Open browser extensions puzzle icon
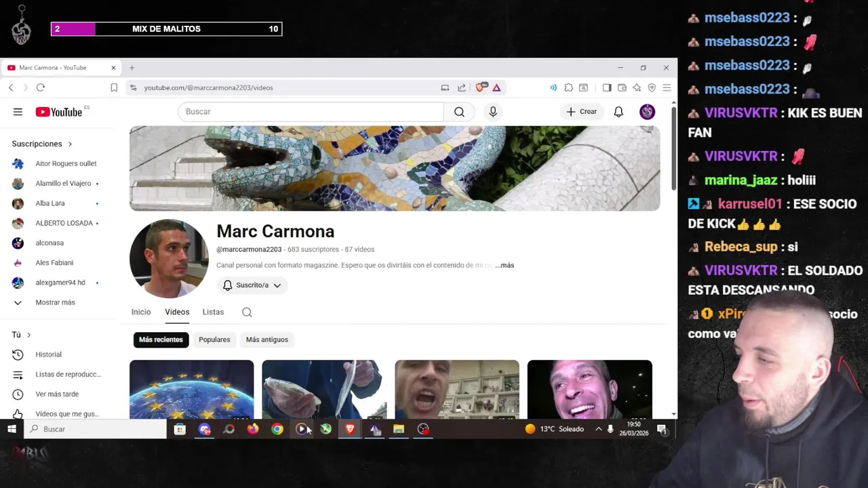868x488 pixels. [x=568, y=87]
